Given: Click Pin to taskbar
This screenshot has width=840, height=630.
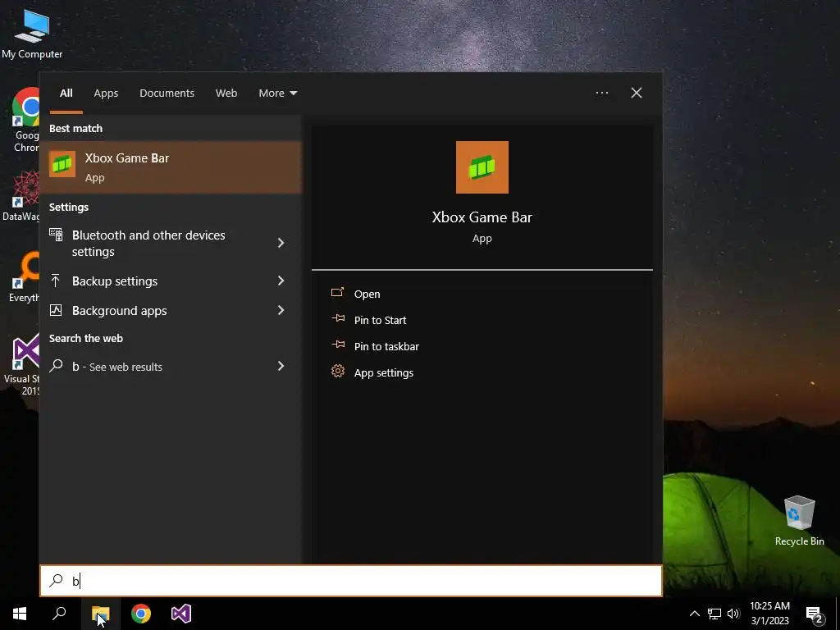Looking at the screenshot, I should (386, 346).
